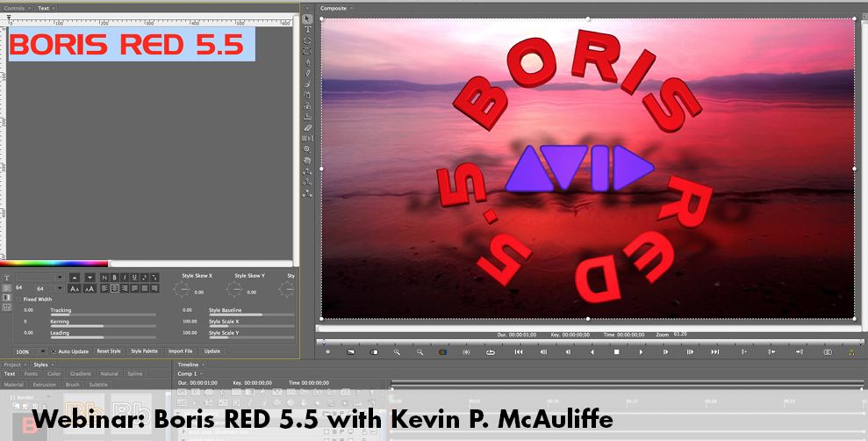Toggle Italic text style
868x441 pixels.
click(x=125, y=277)
